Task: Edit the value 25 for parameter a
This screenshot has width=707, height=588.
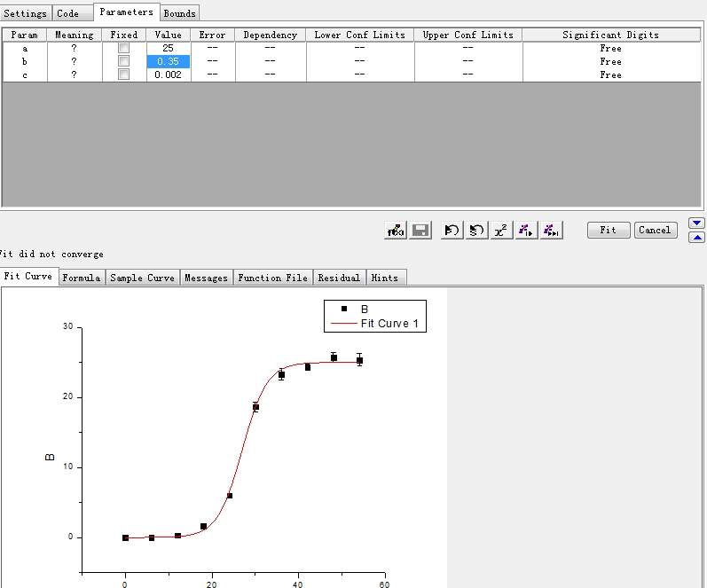Action: pos(169,48)
